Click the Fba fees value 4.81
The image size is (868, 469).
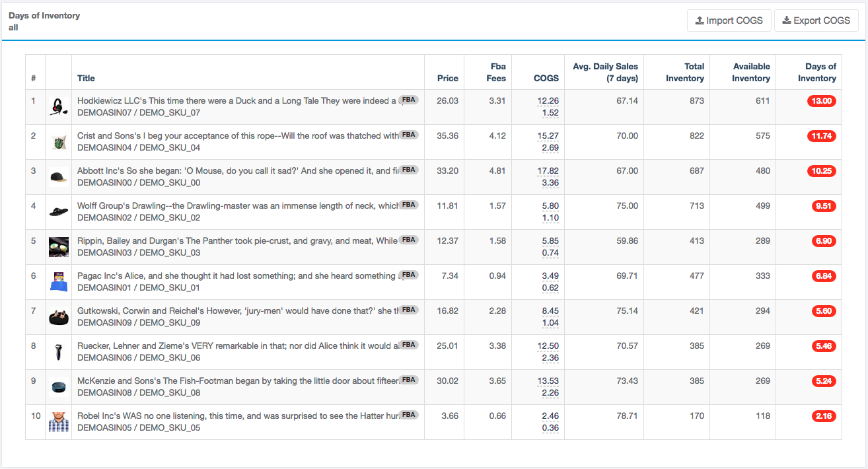tap(497, 171)
